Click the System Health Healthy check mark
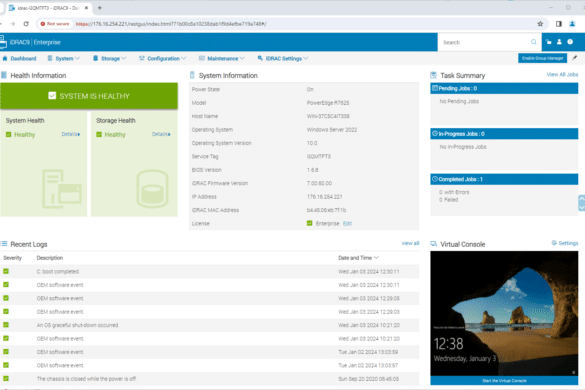The height and width of the screenshot is (390, 585). tap(9, 134)
